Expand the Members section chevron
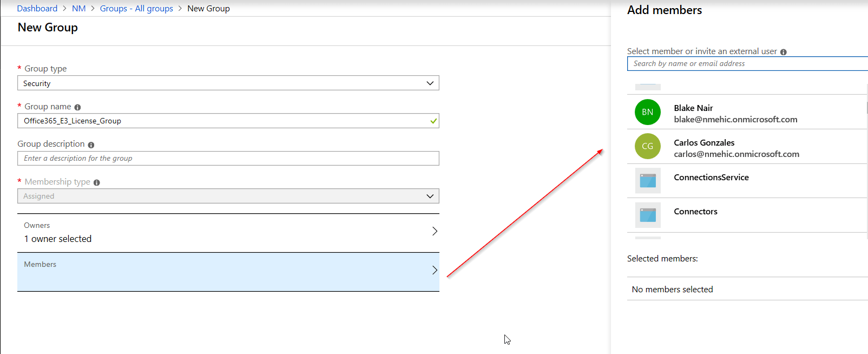The image size is (868, 354). pos(435,270)
